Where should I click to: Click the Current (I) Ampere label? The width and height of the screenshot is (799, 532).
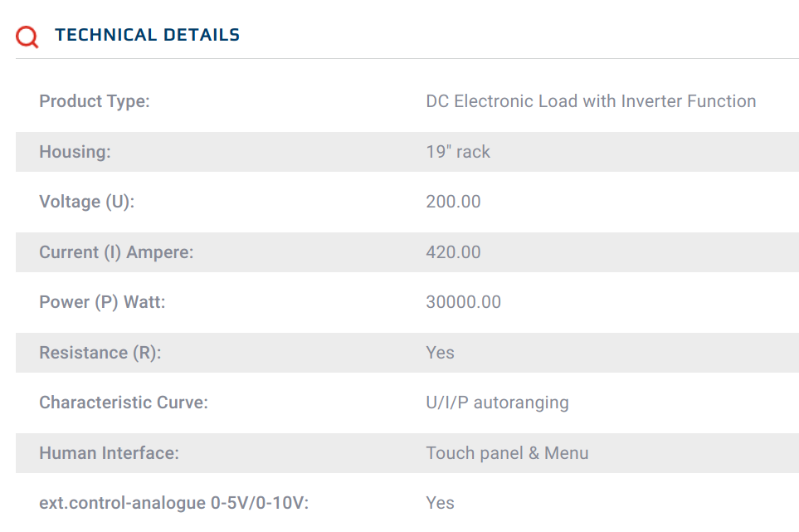pyautogui.click(x=116, y=252)
